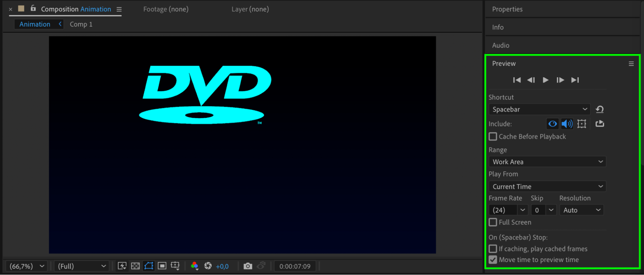
Task: Close the Composition Animation panel
Action: click(x=11, y=9)
